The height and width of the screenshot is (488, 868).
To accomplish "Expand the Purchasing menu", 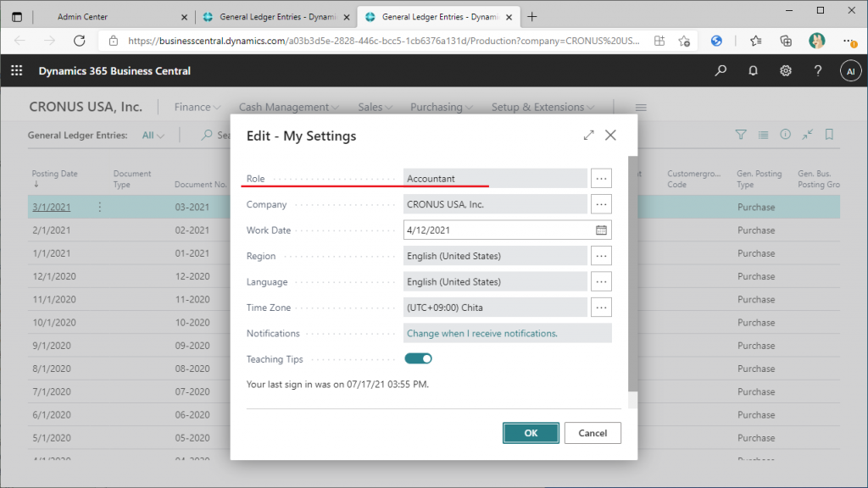I will tap(442, 107).
